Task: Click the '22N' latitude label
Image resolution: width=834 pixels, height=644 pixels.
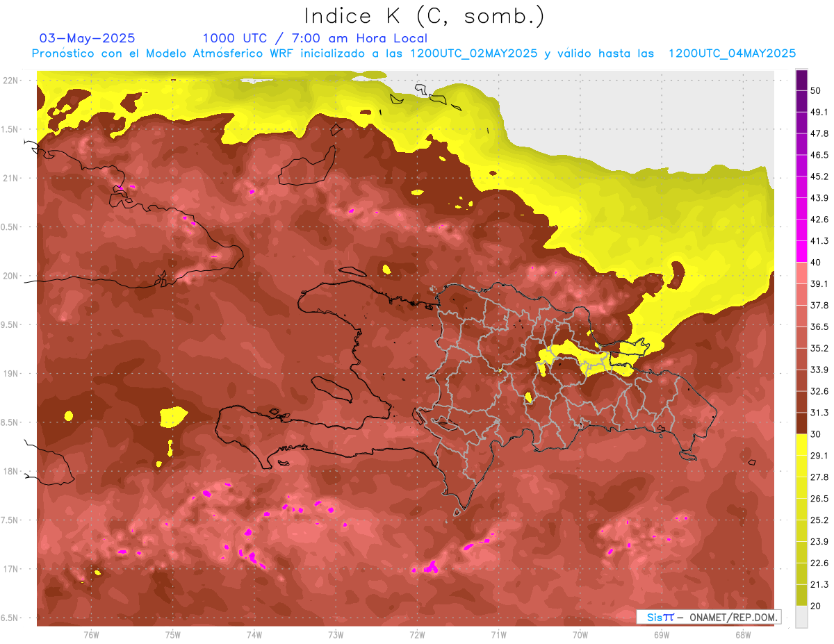Action: click(10, 80)
